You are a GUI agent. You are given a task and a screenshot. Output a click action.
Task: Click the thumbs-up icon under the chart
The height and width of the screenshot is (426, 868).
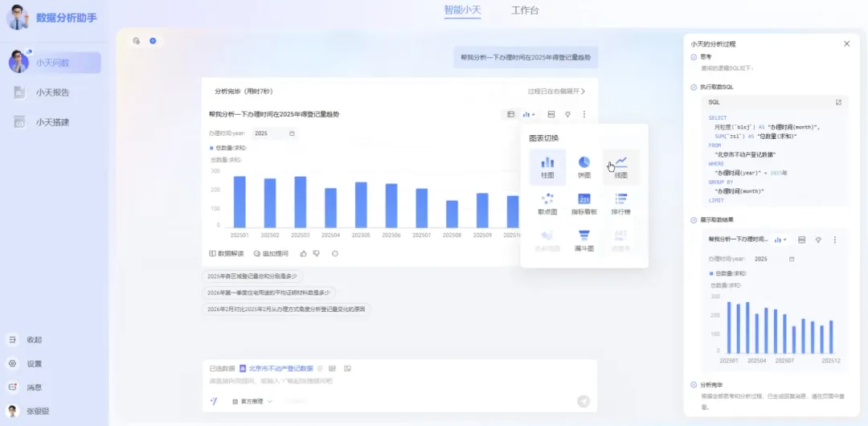pyautogui.click(x=303, y=253)
